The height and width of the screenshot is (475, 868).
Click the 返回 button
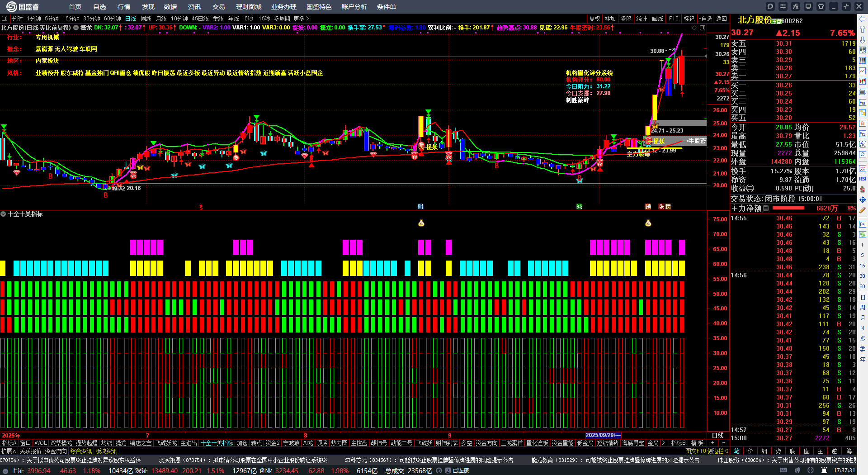point(722,19)
